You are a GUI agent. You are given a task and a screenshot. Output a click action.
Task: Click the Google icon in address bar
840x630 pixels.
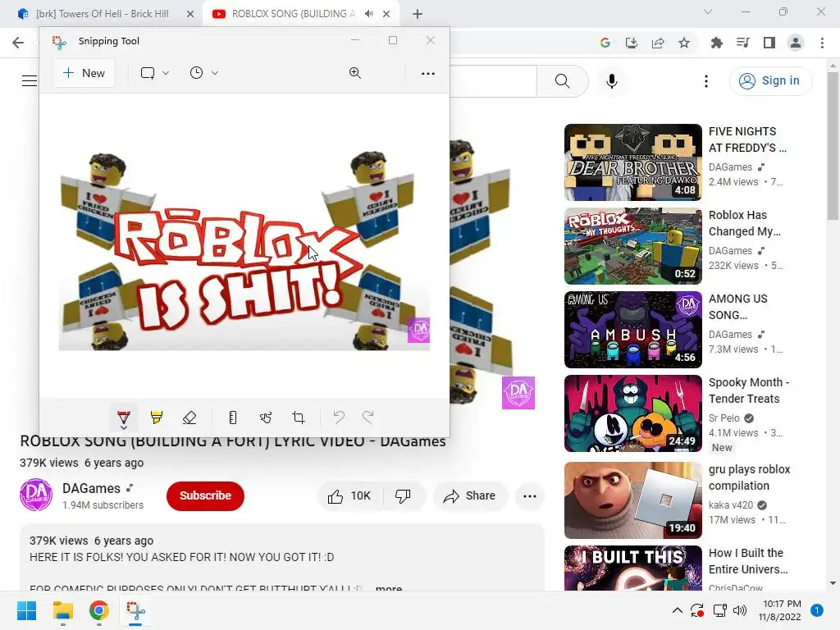[x=605, y=43]
